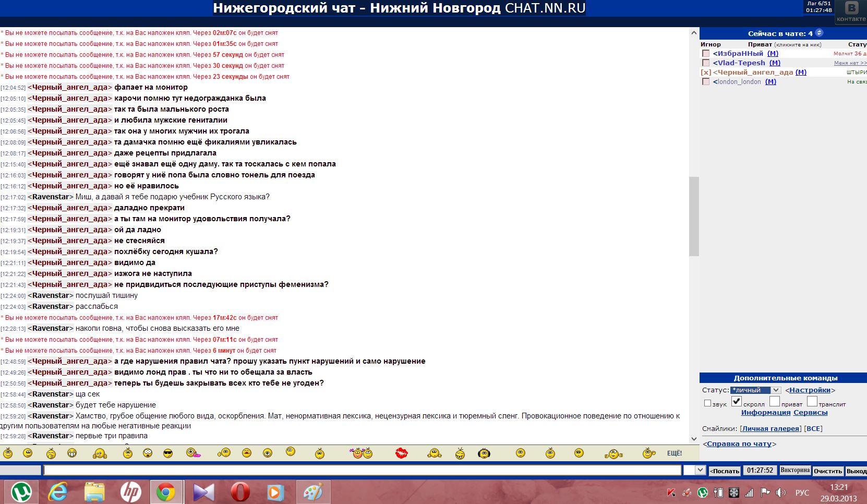Viewport: 867px width, 504px height.
Task: Insert the two kissing smileys with hearts
Action: [x=362, y=453]
